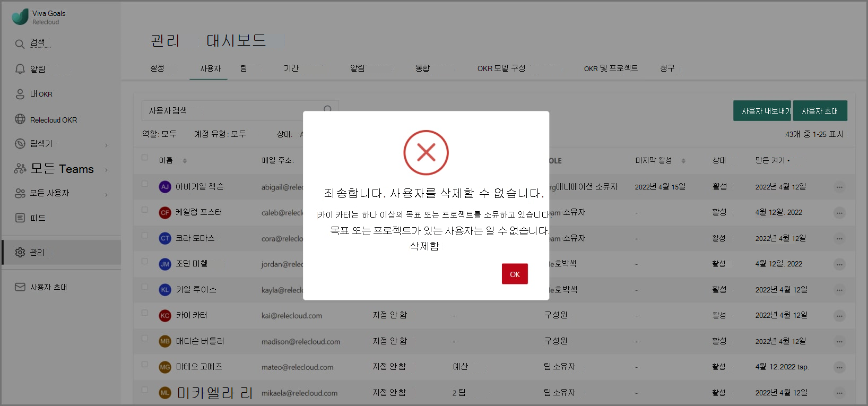Switch to the 팀 tab

coord(244,68)
